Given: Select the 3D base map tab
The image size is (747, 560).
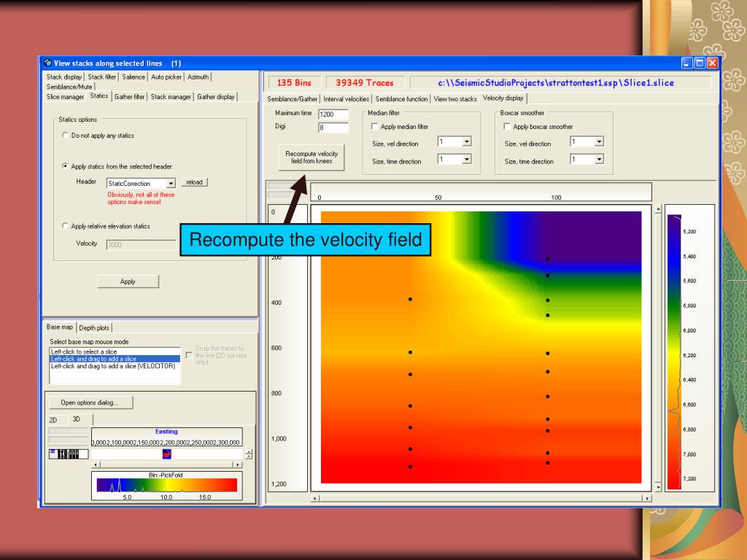Looking at the screenshot, I should 76,419.
